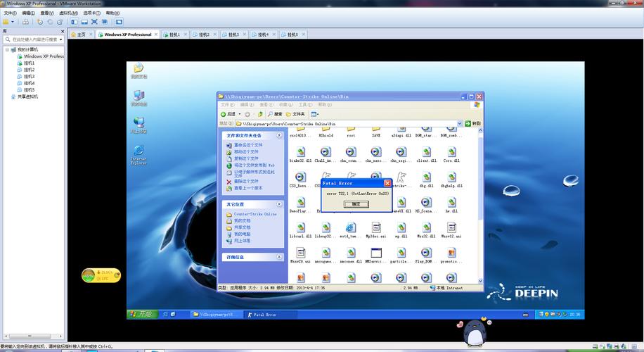Screen dimensions: 644x352
Task: Open the library search dropdown arrow
Action: [60, 39]
